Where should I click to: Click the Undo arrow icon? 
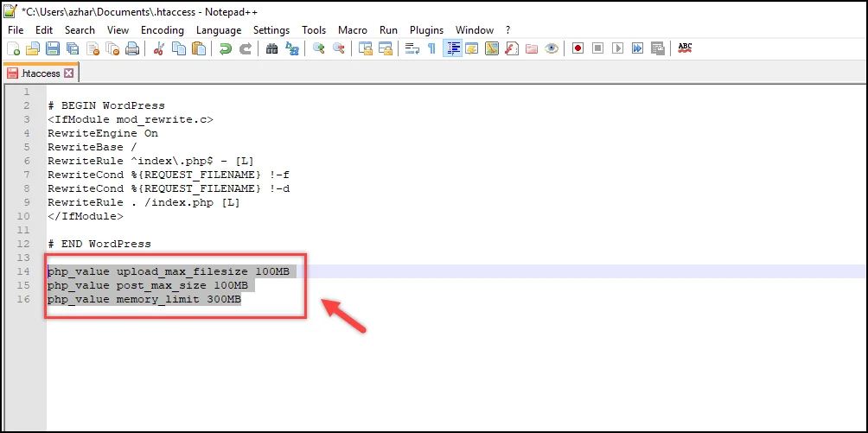pos(226,49)
